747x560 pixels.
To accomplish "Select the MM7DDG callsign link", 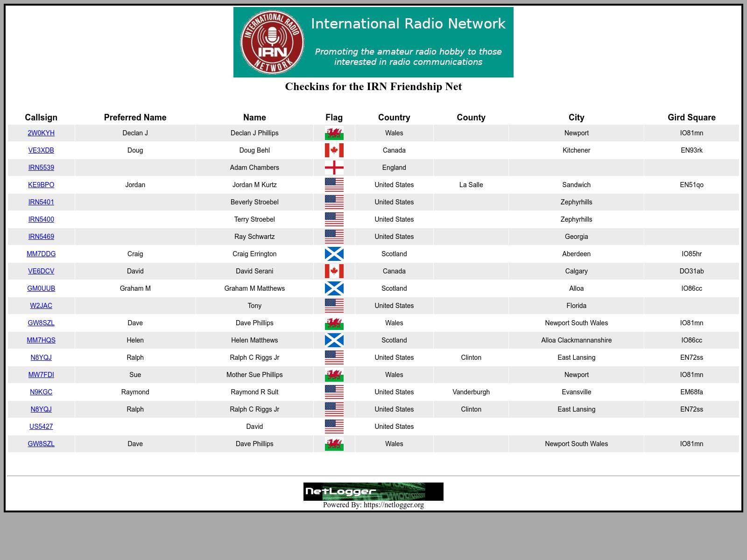I will coord(41,254).
